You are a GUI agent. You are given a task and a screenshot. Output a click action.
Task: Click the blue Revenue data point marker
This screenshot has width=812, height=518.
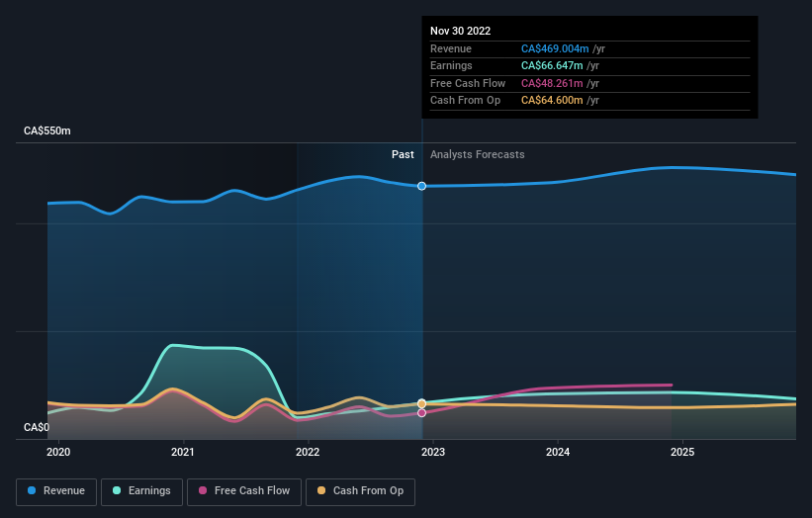pyautogui.click(x=422, y=186)
